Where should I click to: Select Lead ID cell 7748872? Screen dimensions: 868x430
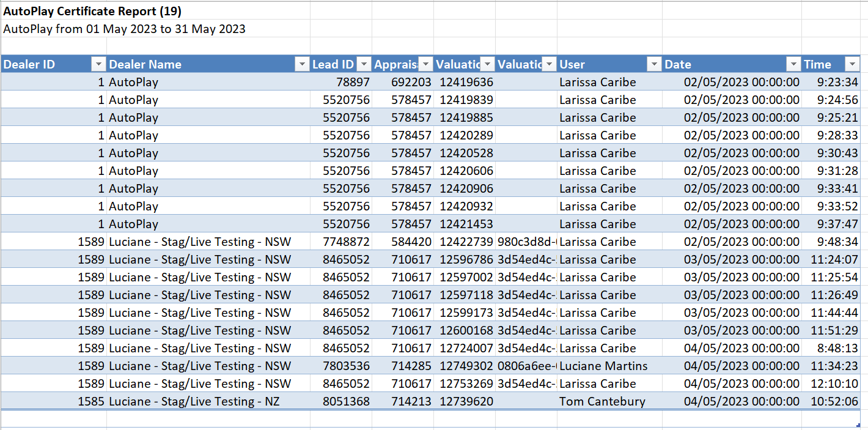click(341, 242)
